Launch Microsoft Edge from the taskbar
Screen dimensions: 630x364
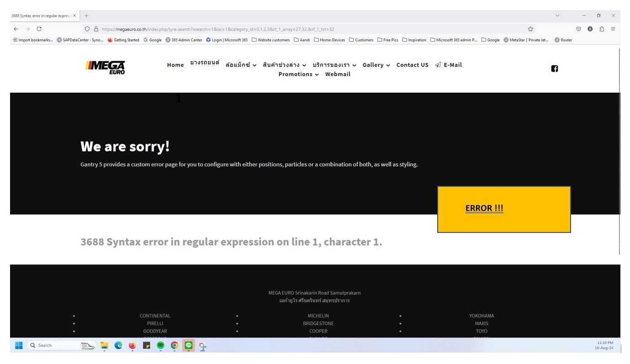[x=118, y=346]
